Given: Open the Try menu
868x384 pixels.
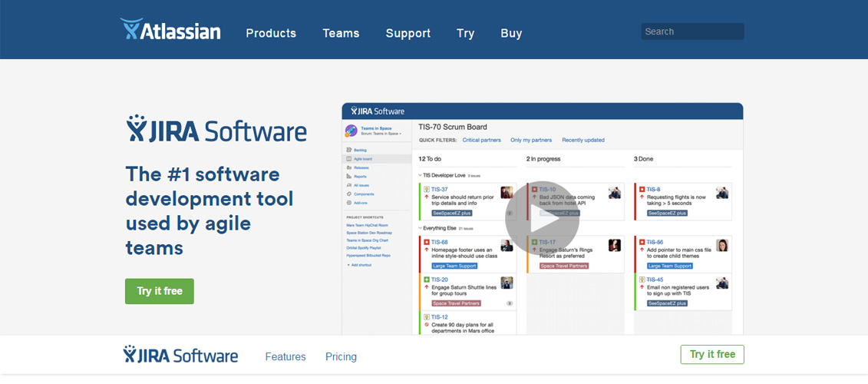Looking at the screenshot, I should 466,33.
